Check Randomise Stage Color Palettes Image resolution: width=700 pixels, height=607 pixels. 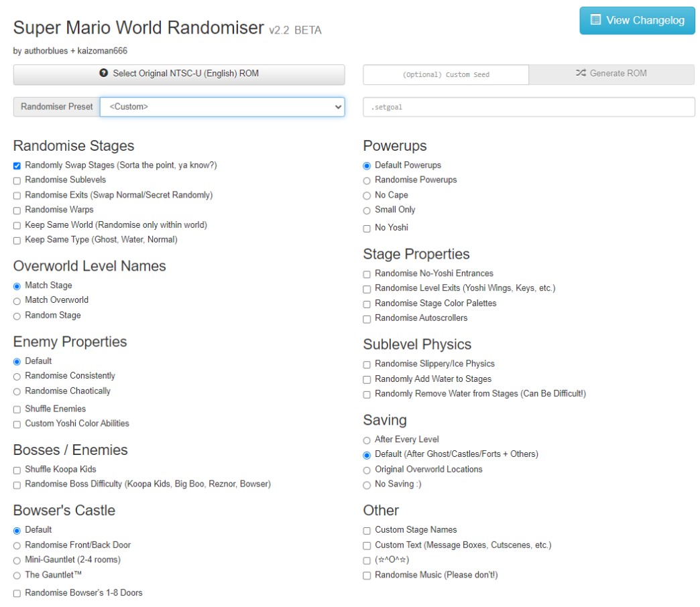(x=367, y=304)
